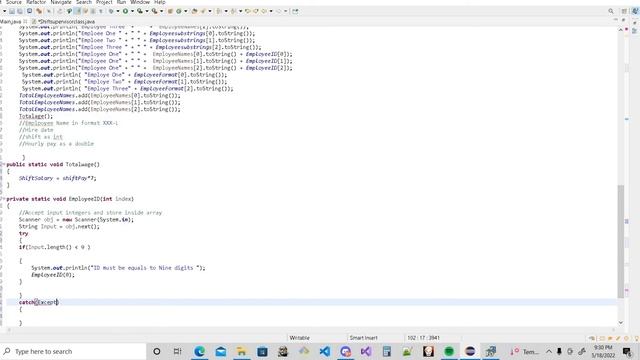Click the Writable status bar entry
The width and height of the screenshot is (640, 360).
(x=300, y=338)
